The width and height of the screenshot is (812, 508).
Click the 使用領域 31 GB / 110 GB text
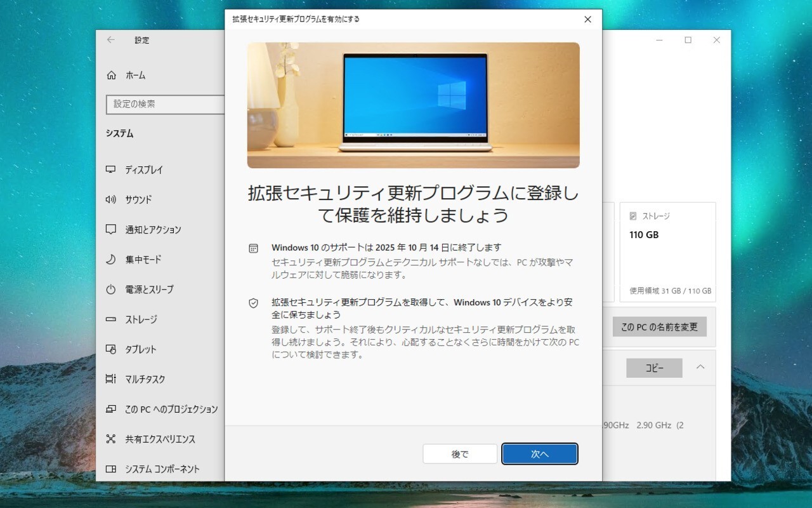click(671, 291)
